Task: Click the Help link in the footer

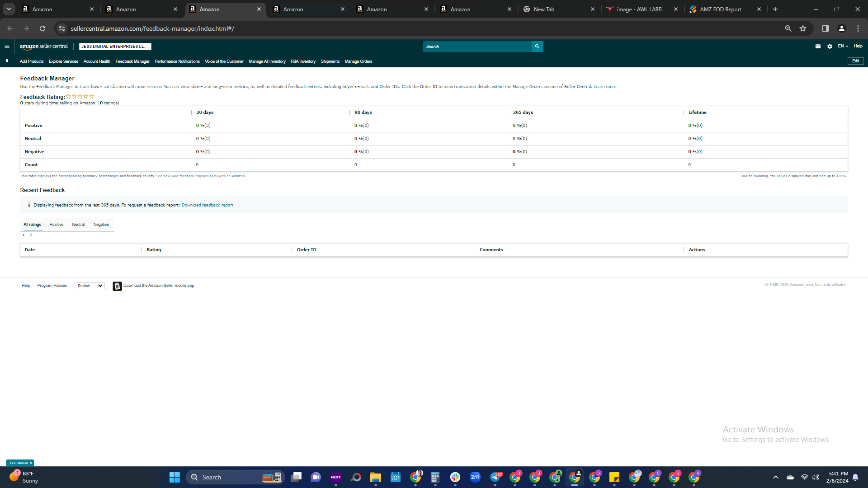Action: click(26, 286)
